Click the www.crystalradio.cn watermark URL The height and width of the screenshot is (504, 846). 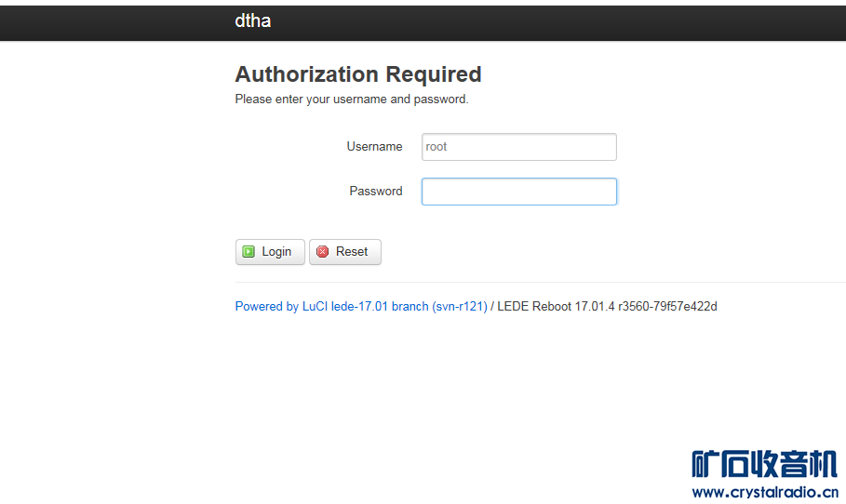[x=764, y=492]
